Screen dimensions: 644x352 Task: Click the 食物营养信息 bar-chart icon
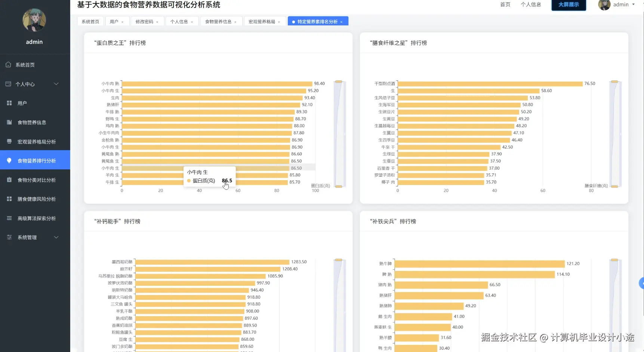click(x=9, y=122)
